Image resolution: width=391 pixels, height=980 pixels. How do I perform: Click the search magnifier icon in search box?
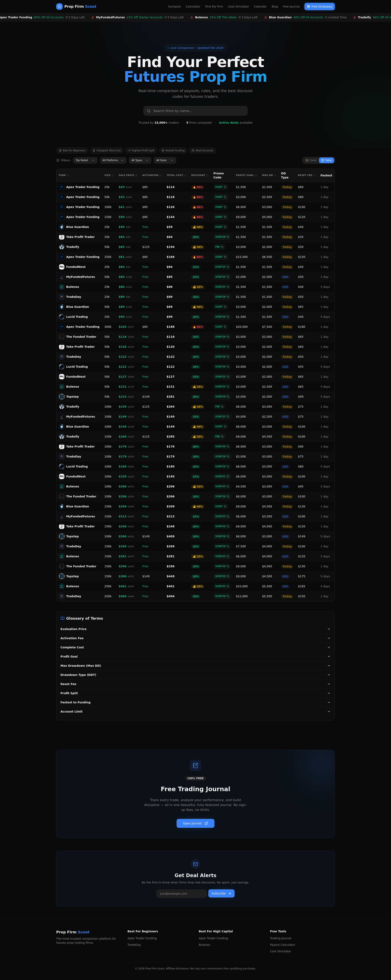(x=149, y=111)
